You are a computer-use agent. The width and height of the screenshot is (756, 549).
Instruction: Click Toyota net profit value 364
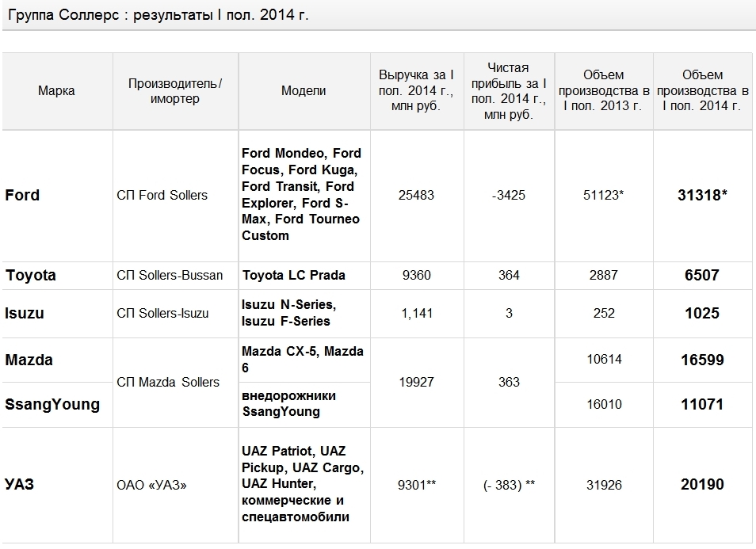509,275
